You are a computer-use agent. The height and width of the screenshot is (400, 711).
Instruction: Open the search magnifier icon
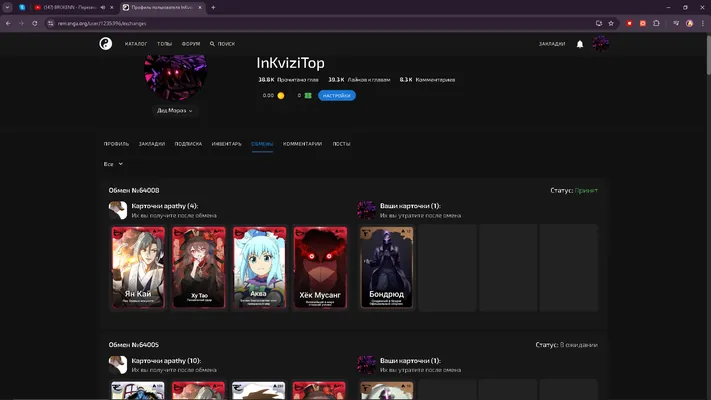pos(212,44)
